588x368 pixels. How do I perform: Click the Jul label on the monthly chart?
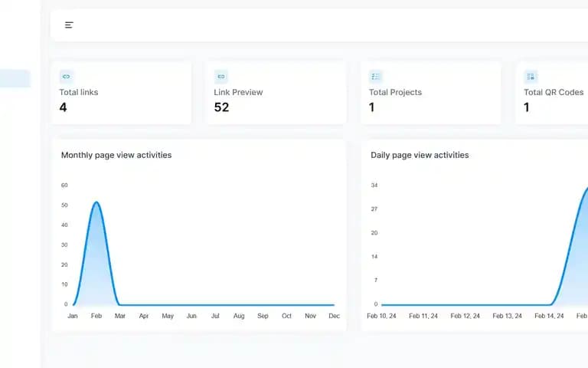click(215, 316)
